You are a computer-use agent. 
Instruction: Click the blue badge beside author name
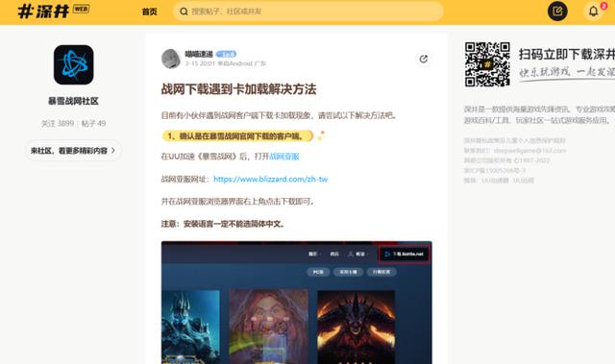(227, 54)
